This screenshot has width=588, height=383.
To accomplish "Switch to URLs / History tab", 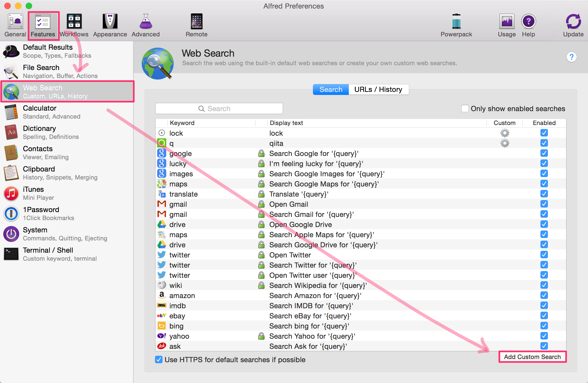I will tap(378, 89).
